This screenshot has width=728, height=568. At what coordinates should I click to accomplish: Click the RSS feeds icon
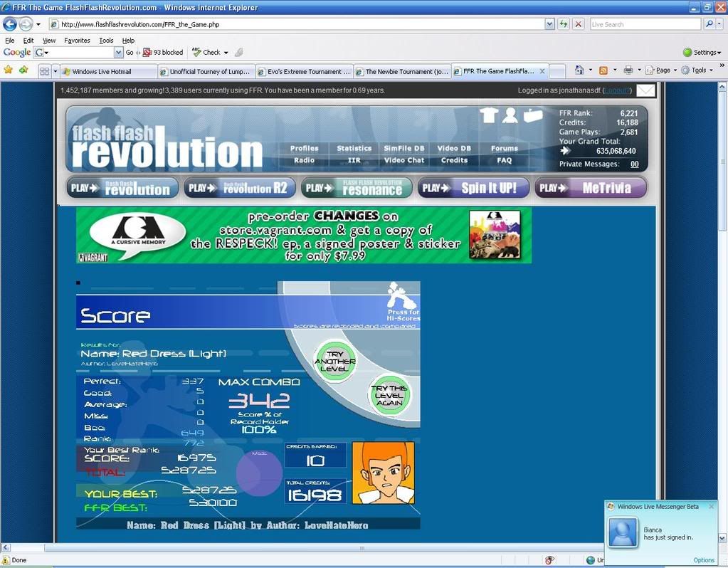pyautogui.click(x=603, y=70)
